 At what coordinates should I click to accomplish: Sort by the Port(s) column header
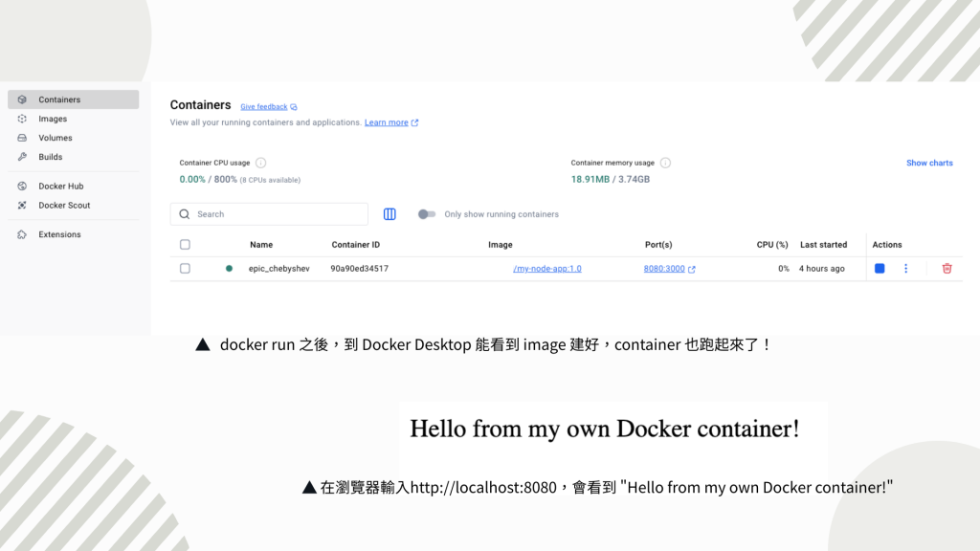[658, 245]
